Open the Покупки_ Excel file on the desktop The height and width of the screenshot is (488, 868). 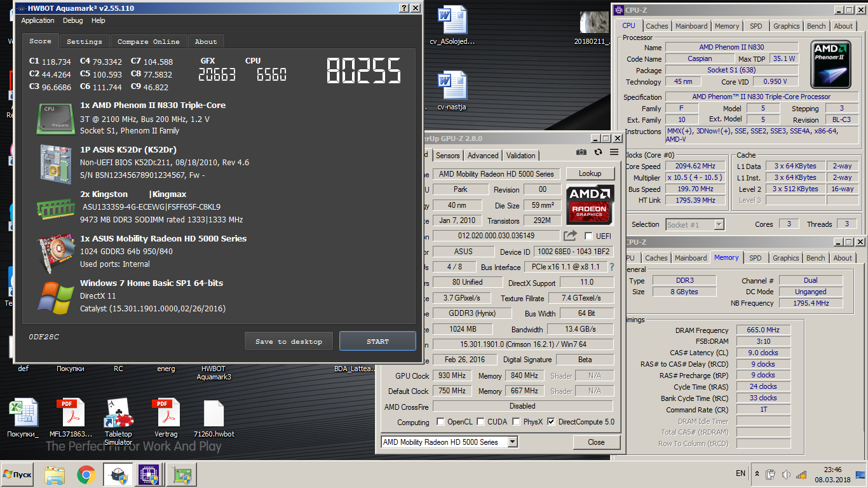23,413
